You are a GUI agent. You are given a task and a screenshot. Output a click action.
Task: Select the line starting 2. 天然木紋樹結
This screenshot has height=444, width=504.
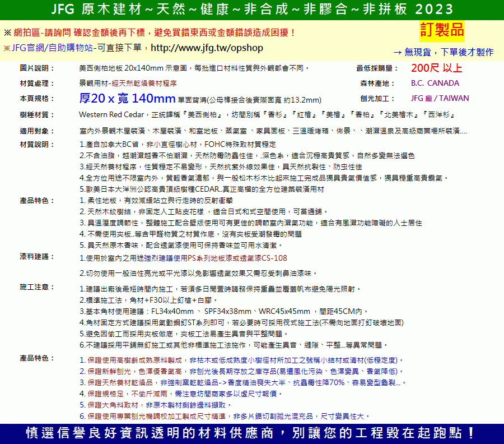[x=204, y=212]
